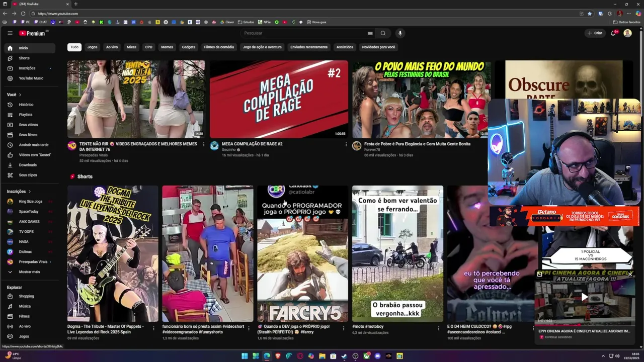Open Diolinux channel
Image resolution: width=644 pixels, height=362 pixels.
point(30,252)
